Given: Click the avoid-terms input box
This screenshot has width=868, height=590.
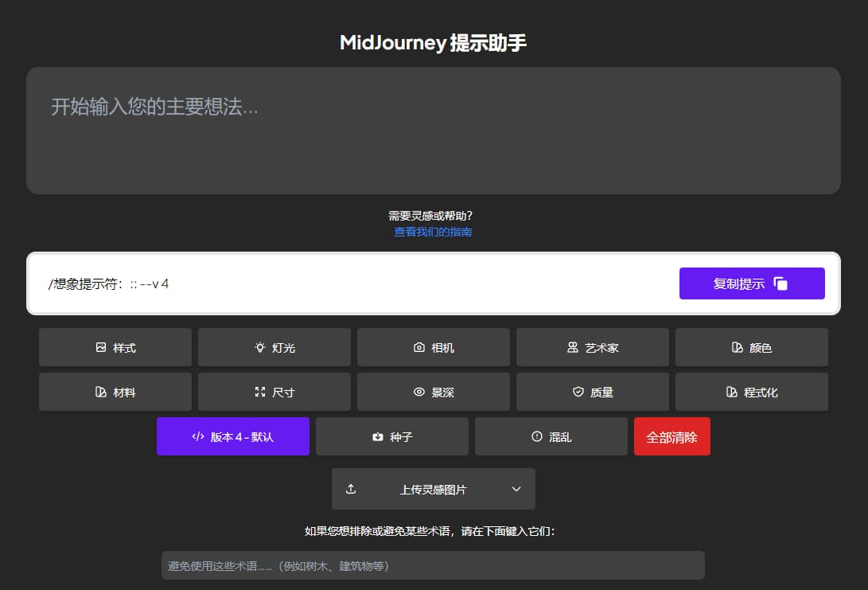Looking at the screenshot, I should pyautogui.click(x=434, y=565).
